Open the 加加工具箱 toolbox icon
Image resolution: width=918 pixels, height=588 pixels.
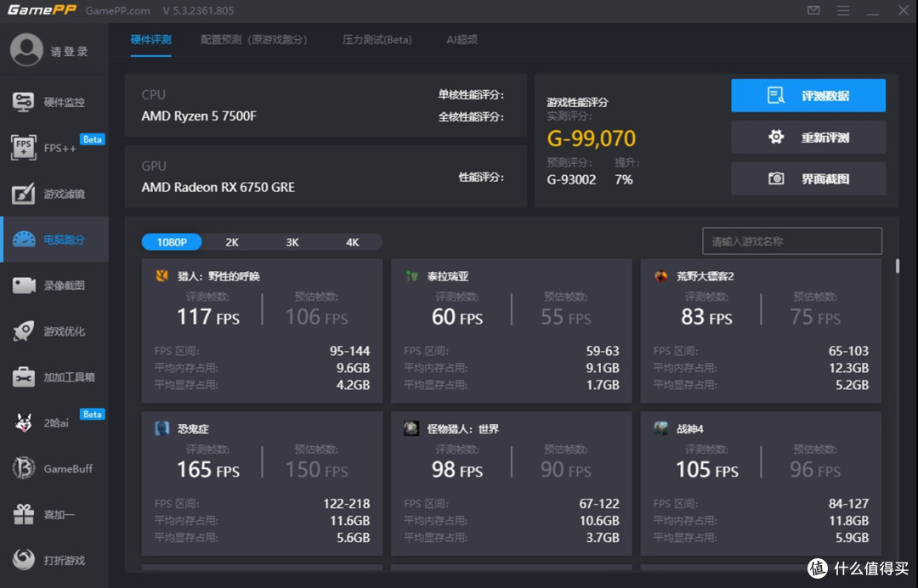24,376
